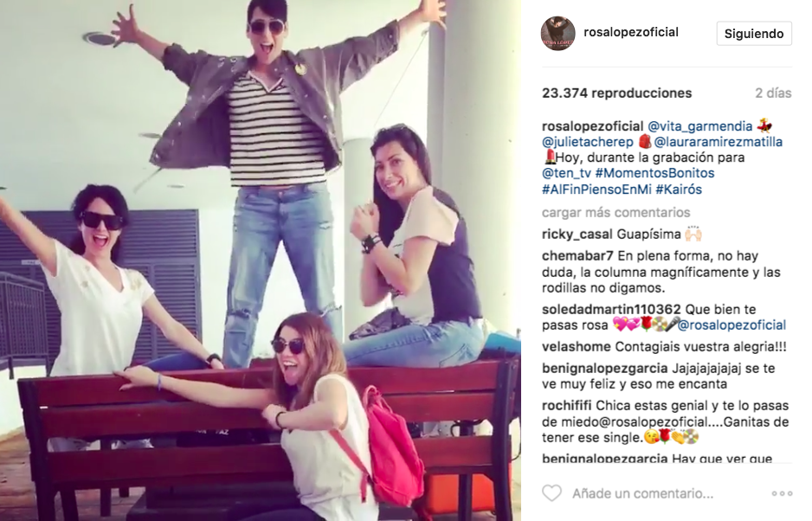Toggle the Siguiendo following button
This screenshot has height=521, width=812.
754,34
